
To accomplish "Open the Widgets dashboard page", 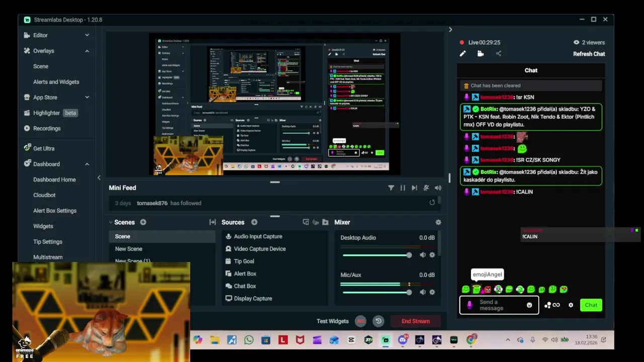I will pyautogui.click(x=43, y=226).
